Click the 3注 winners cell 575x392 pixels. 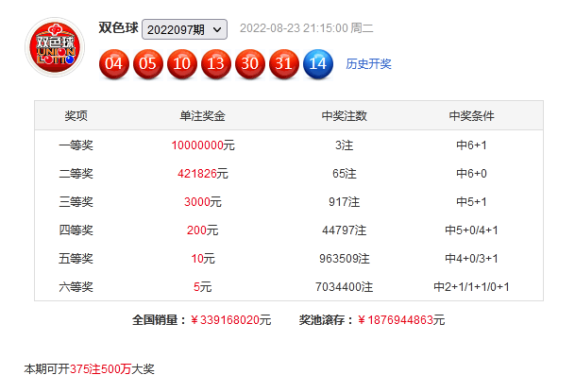point(344,145)
